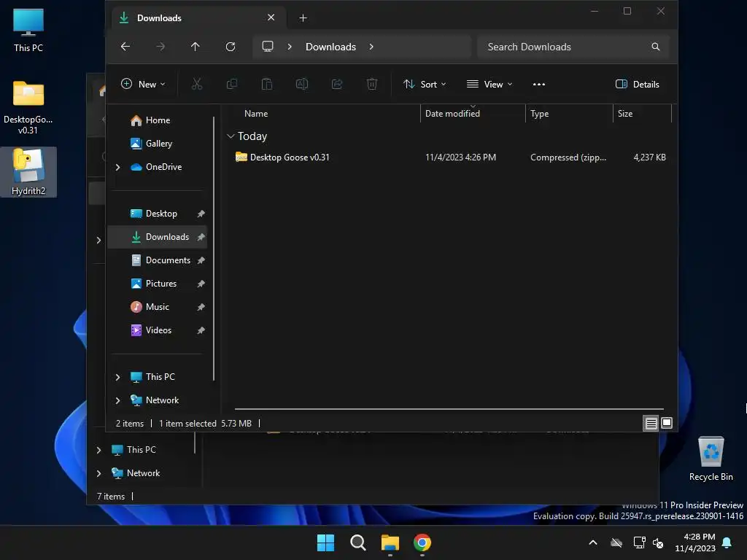Expand Network in the front window sidebar
747x560 pixels.
pyautogui.click(x=117, y=400)
